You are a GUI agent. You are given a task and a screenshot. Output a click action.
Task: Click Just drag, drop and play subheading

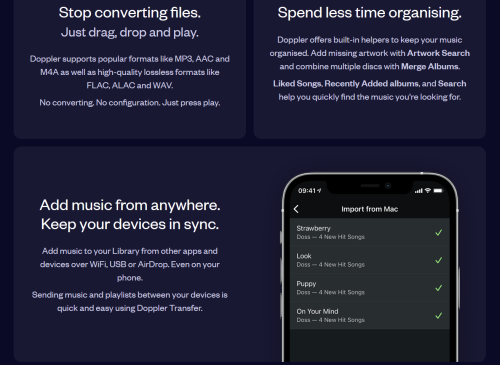click(130, 32)
